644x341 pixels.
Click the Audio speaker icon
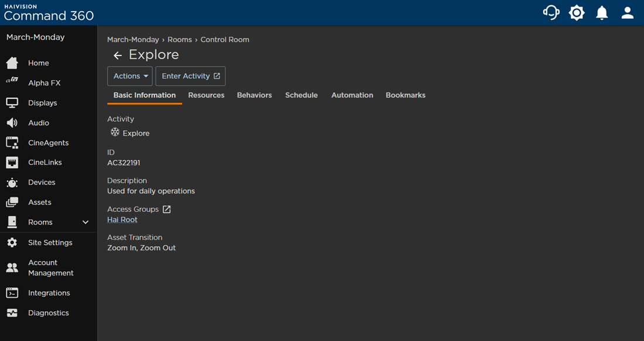coord(12,123)
